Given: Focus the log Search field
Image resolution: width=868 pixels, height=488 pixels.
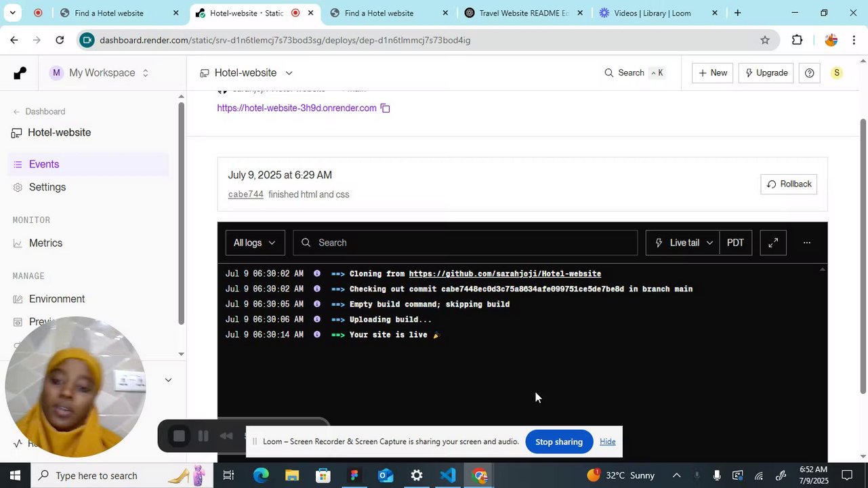Looking at the screenshot, I should point(465,243).
